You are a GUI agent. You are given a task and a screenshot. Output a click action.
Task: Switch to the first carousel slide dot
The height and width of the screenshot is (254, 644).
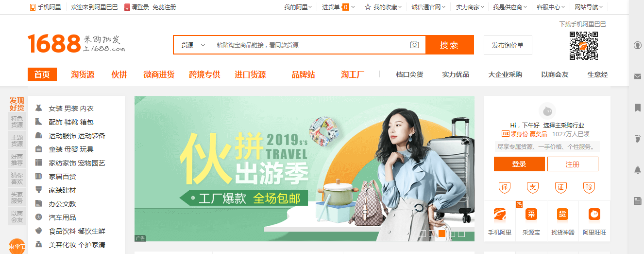[423, 234]
